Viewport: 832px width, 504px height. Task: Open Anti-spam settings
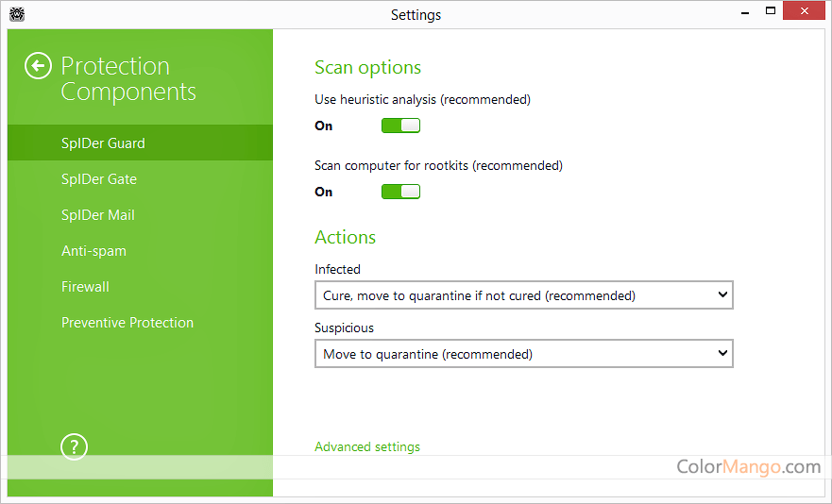point(93,251)
